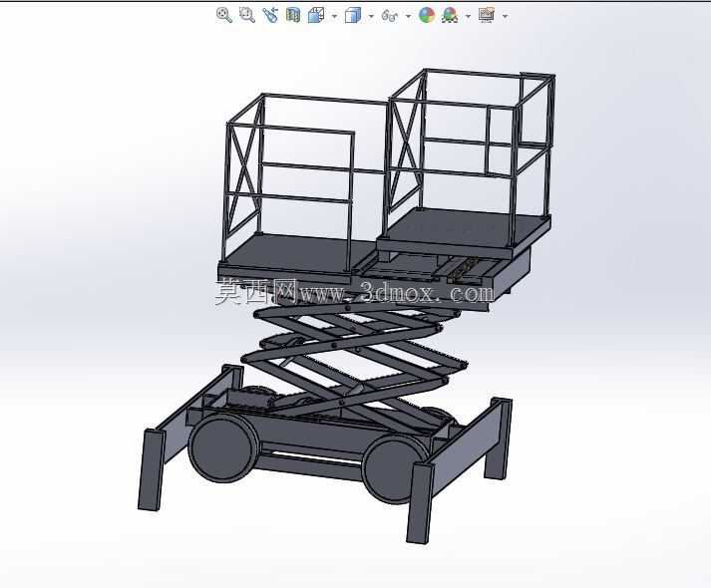Select the Zoom to Area tool
Screen dimensions: 711x588
(247, 15)
